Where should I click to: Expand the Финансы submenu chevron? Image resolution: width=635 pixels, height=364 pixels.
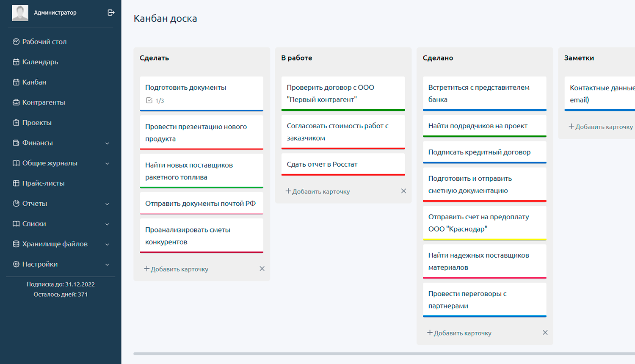click(x=107, y=143)
